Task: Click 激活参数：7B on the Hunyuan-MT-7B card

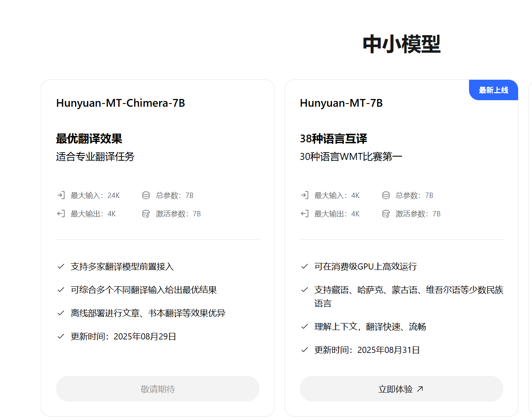Action: [418, 214]
